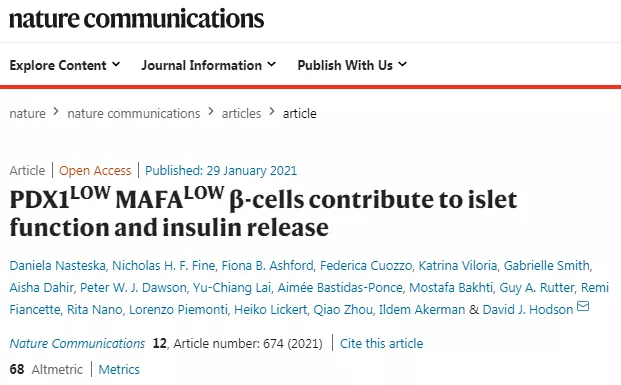Click author Guy A. Rutter
The image size is (621, 385).
tap(536, 288)
